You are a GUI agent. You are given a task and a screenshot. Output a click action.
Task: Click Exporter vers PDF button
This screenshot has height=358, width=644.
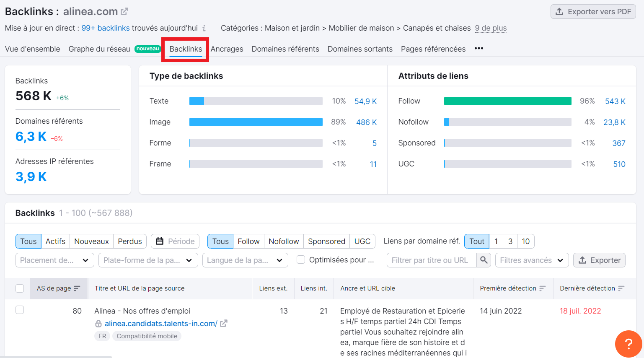[x=593, y=12]
